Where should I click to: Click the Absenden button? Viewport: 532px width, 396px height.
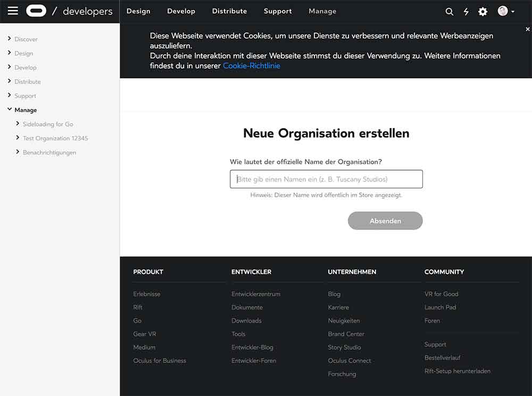[x=385, y=221]
